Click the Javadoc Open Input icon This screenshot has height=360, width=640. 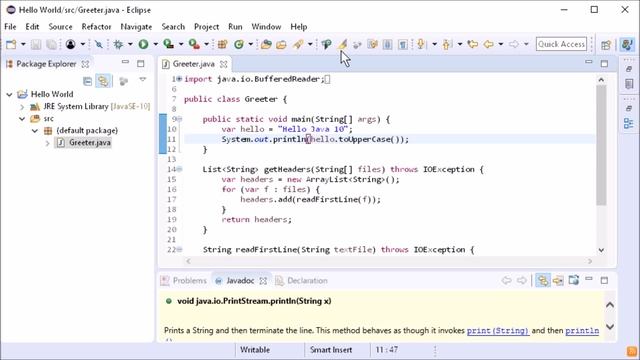(x=558, y=280)
